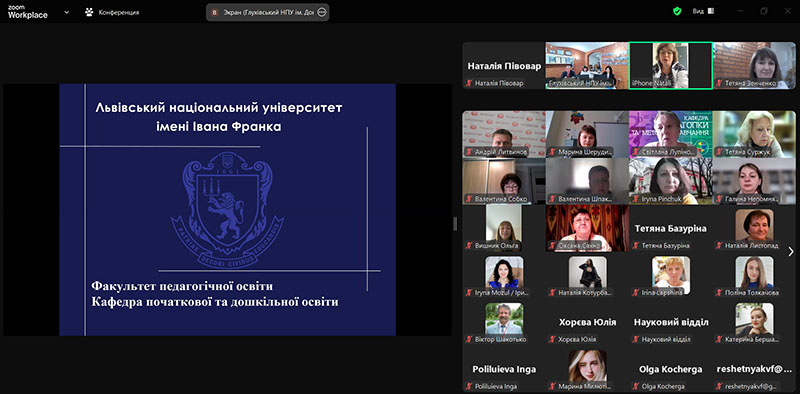The height and width of the screenshot is (394, 800).
Task: Select Iryna Pinchuk's video thumbnail
Action: point(670,181)
